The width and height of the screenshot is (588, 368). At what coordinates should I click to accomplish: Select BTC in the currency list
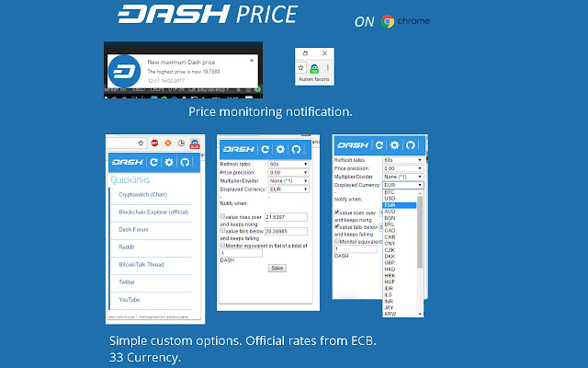(x=400, y=192)
